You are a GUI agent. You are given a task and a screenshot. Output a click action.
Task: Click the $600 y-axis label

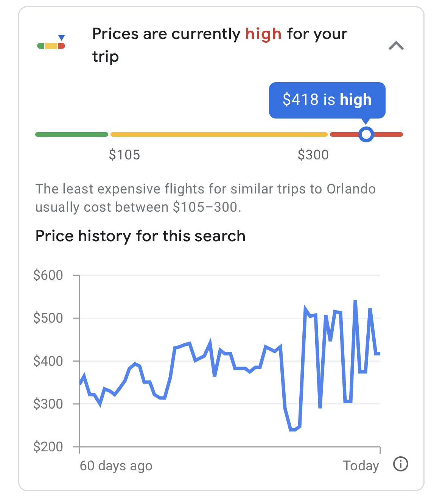point(48,275)
